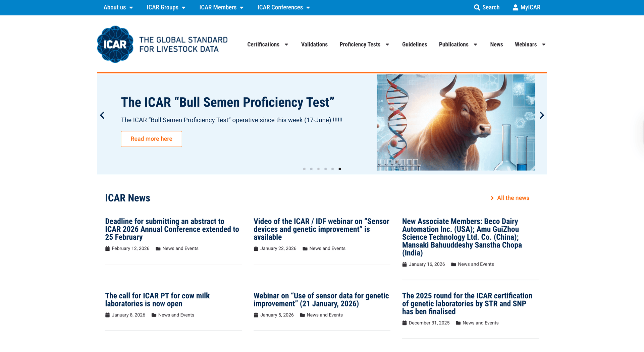Expand the Publications dropdown

[458, 44]
